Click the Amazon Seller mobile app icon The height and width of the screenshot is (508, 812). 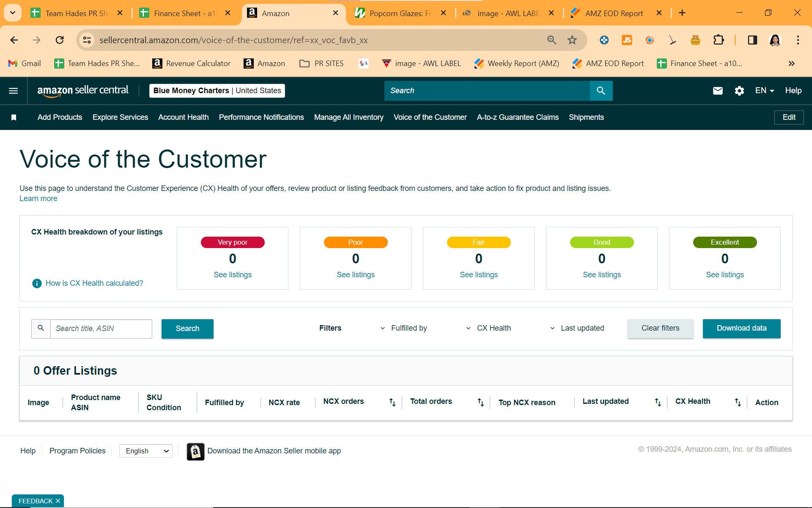(195, 451)
